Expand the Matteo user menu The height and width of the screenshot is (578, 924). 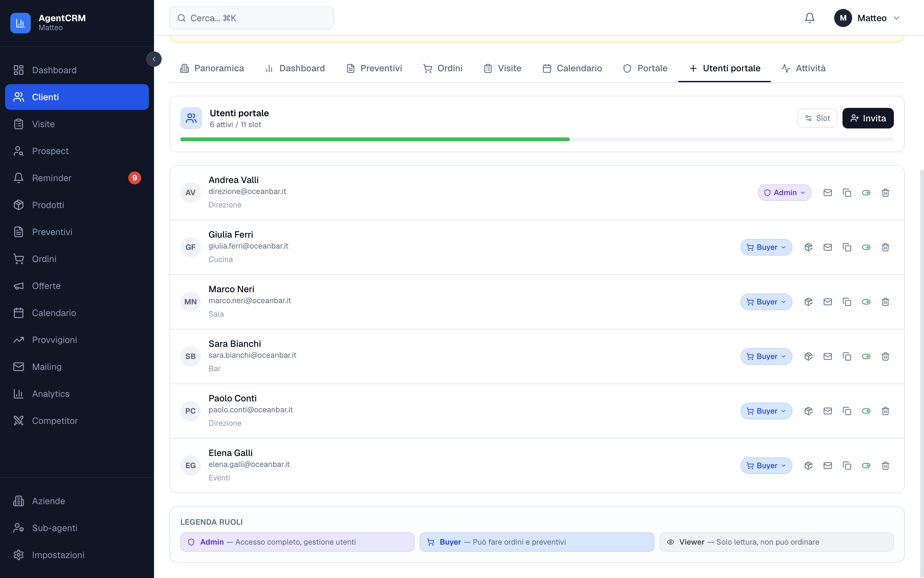(867, 18)
